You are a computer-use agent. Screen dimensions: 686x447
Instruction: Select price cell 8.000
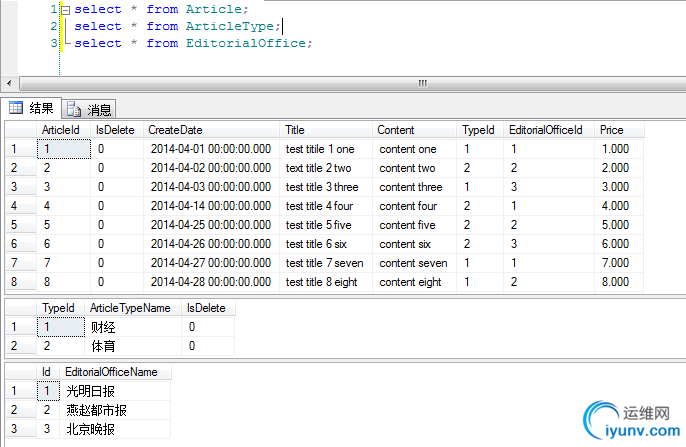(619, 282)
